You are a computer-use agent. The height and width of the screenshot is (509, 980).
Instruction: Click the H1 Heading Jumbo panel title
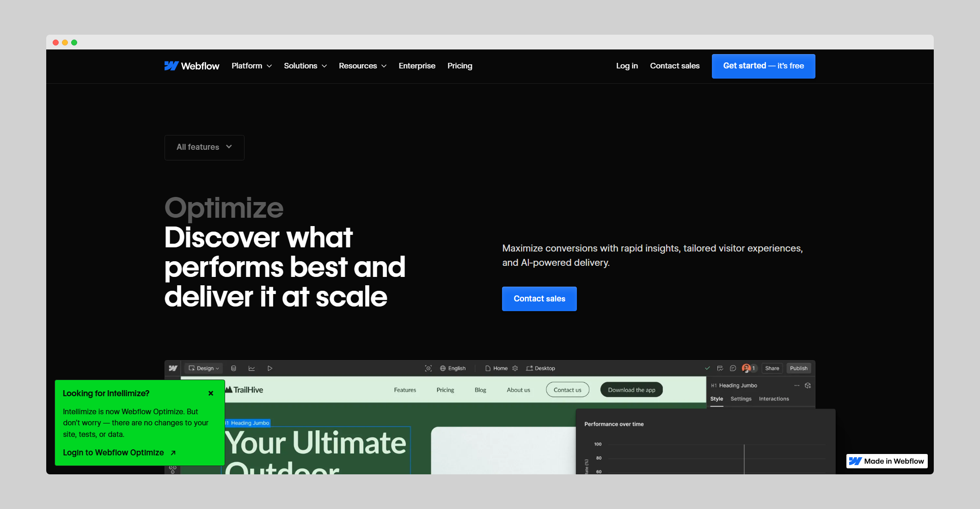pyautogui.click(x=734, y=386)
